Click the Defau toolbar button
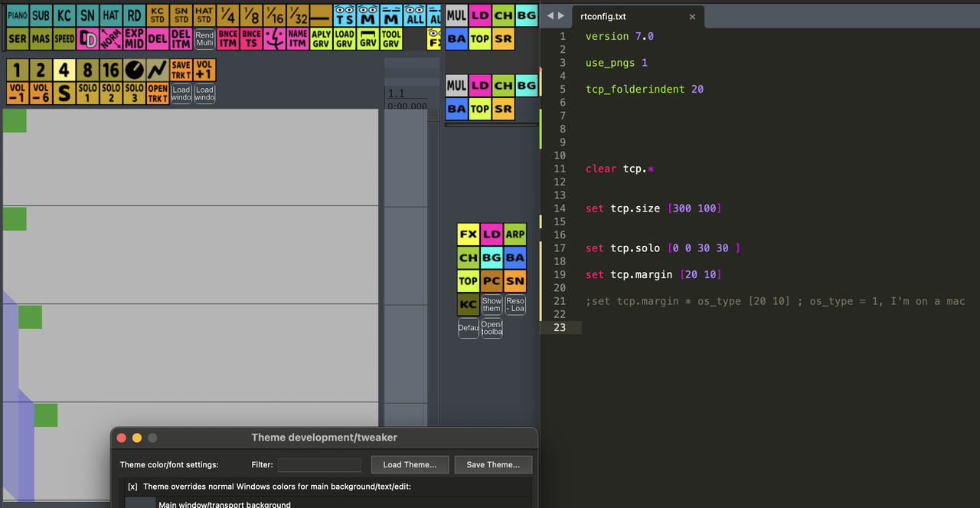980x508 pixels. click(468, 328)
